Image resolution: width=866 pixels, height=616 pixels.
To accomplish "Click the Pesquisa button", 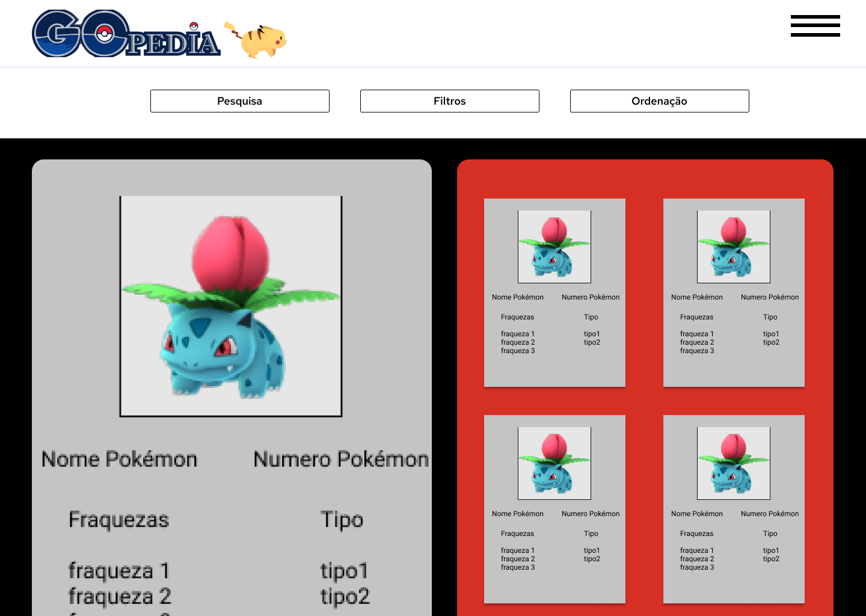I will click(240, 101).
